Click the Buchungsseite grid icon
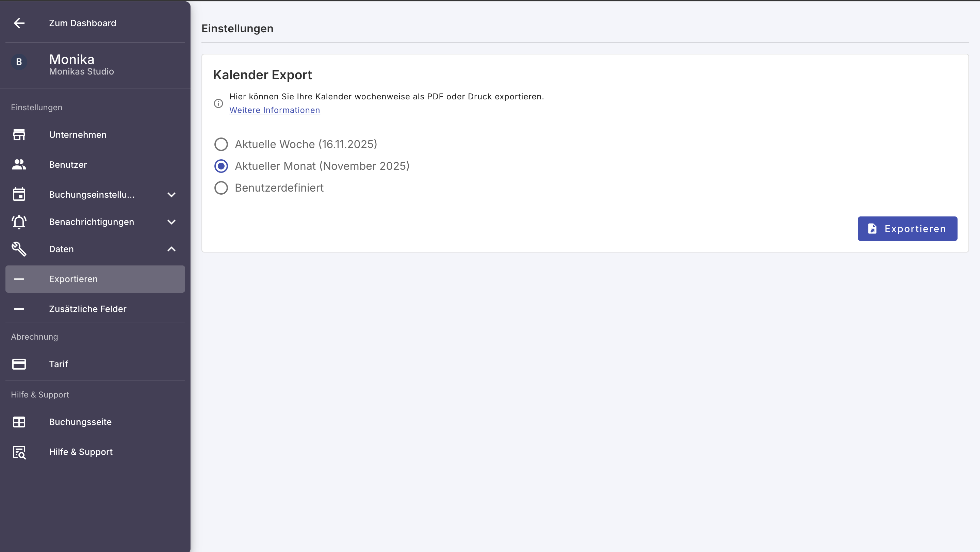 tap(19, 422)
